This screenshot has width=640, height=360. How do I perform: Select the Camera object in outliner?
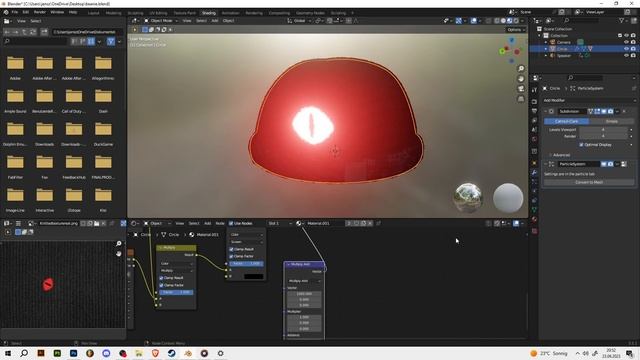(564, 42)
